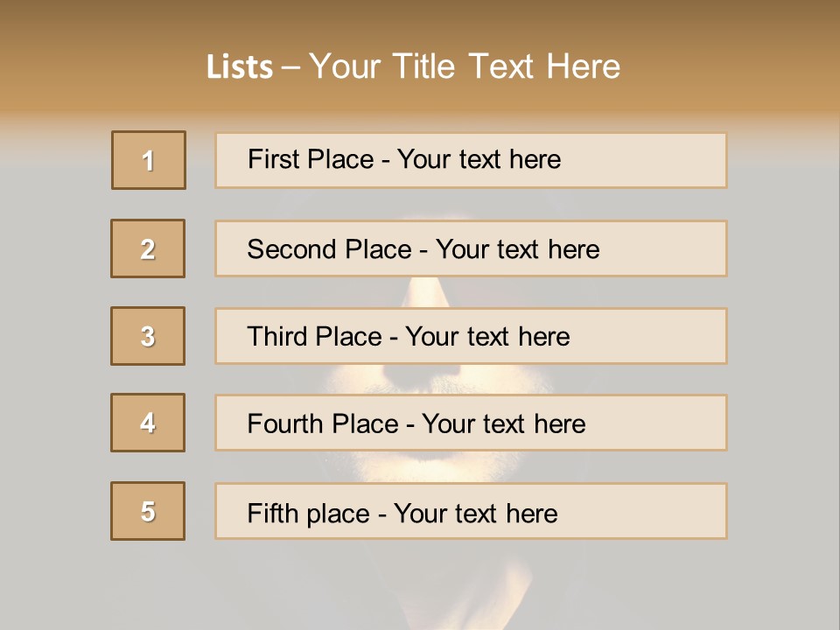Click the number 5 box
Viewport: 840px width, 630px height.
pyautogui.click(x=148, y=511)
